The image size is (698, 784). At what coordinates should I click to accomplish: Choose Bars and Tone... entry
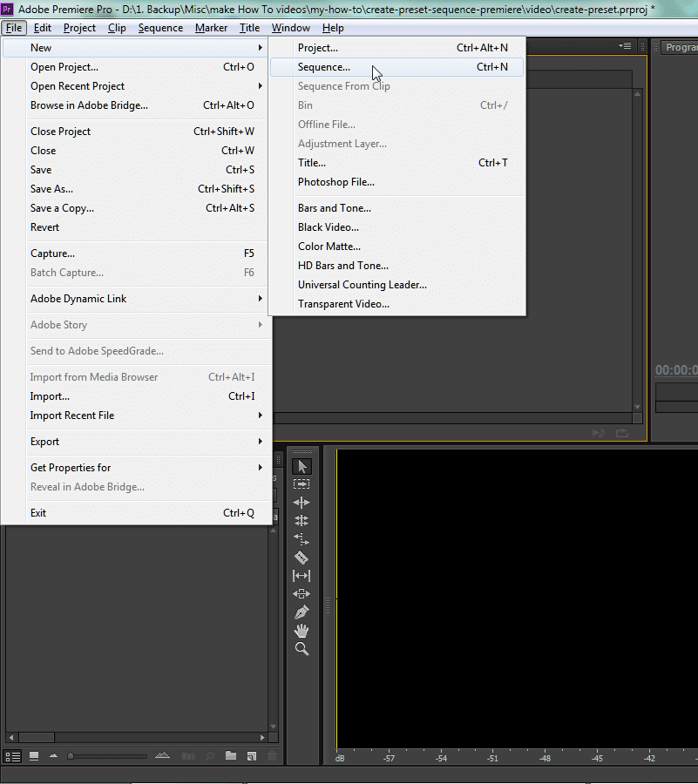point(397,208)
